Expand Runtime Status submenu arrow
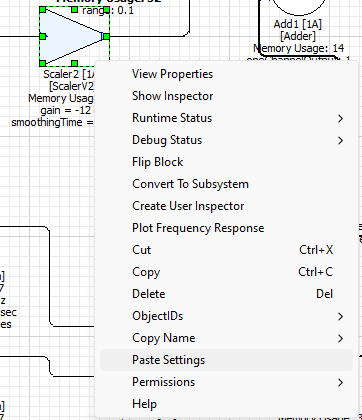Image resolution: width=362 pixels, height=420 pixels. (340, 118)
